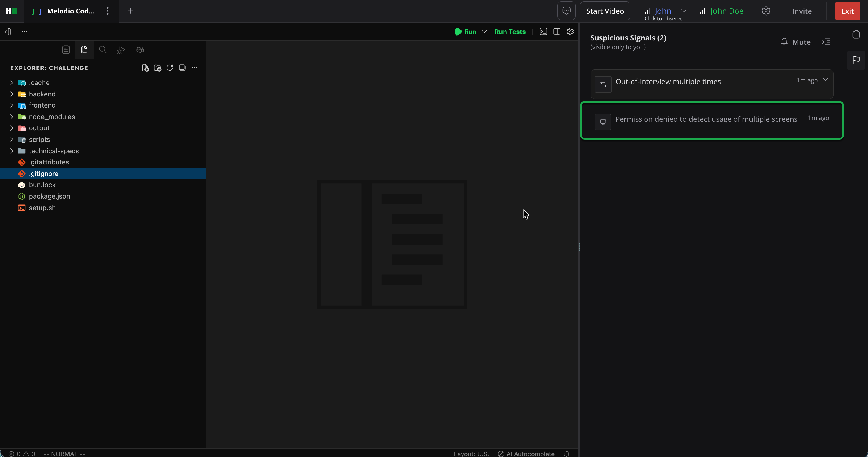Click the Invite button

point(802,11)
